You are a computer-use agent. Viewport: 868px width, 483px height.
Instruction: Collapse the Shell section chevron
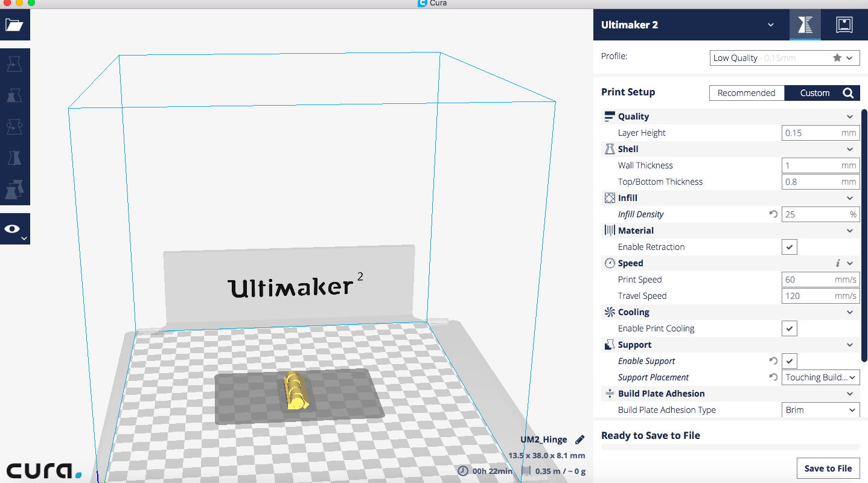850,149
